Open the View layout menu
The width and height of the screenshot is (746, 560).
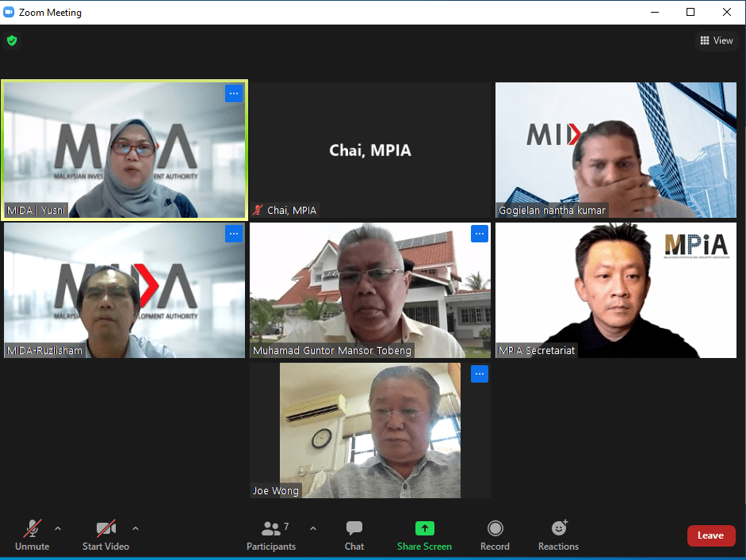(x=717, y=40)
